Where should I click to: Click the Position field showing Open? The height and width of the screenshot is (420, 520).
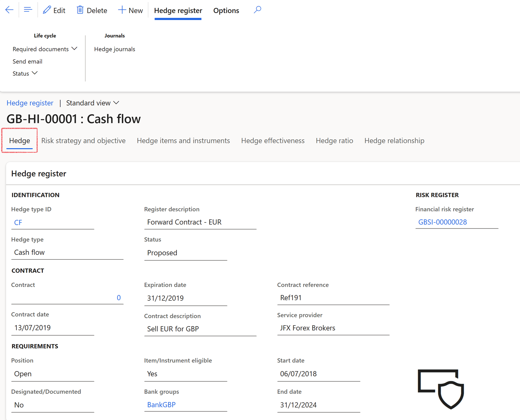[53, 374]
